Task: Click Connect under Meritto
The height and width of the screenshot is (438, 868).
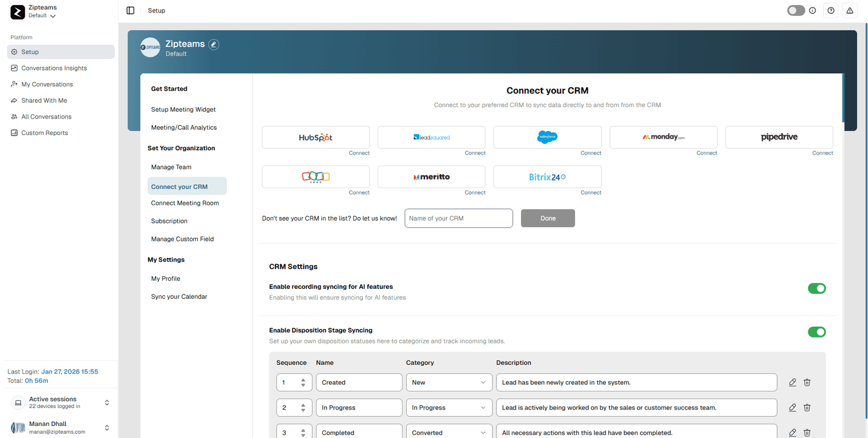Action: (475, 193)
